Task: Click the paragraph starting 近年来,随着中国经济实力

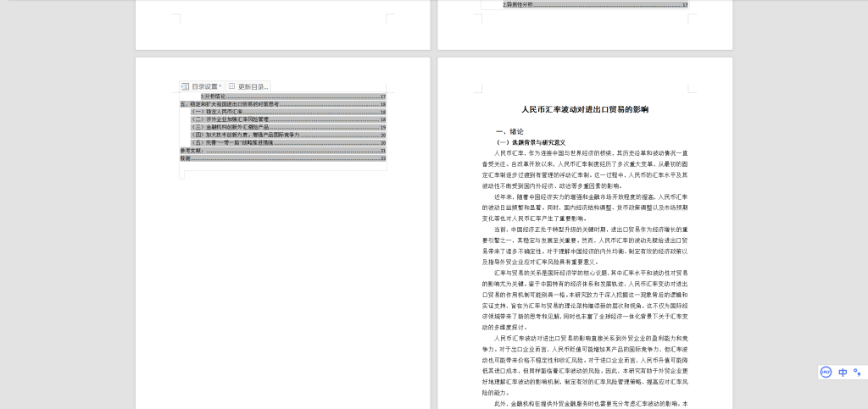Action: pyautogui.click(x=585, y=207)
